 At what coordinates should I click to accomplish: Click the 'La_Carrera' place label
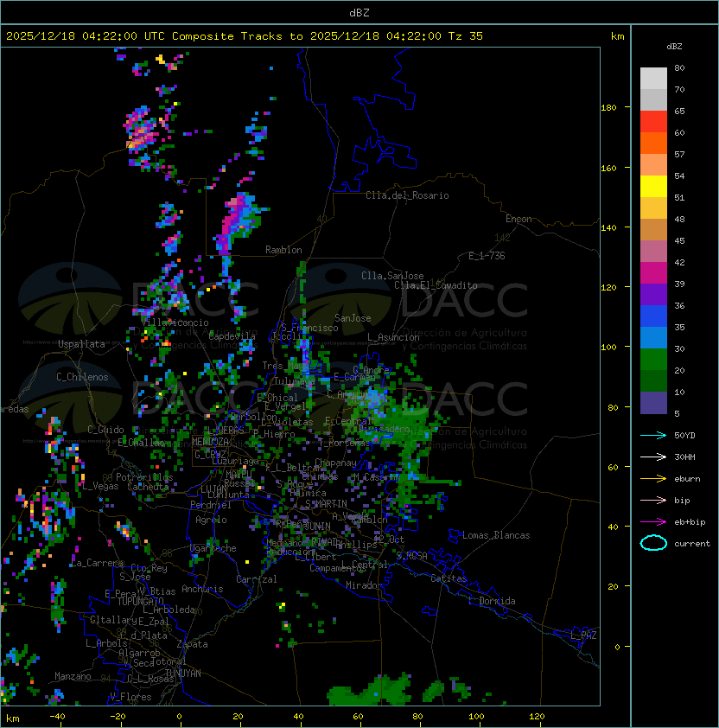click(x=97, y=563)
